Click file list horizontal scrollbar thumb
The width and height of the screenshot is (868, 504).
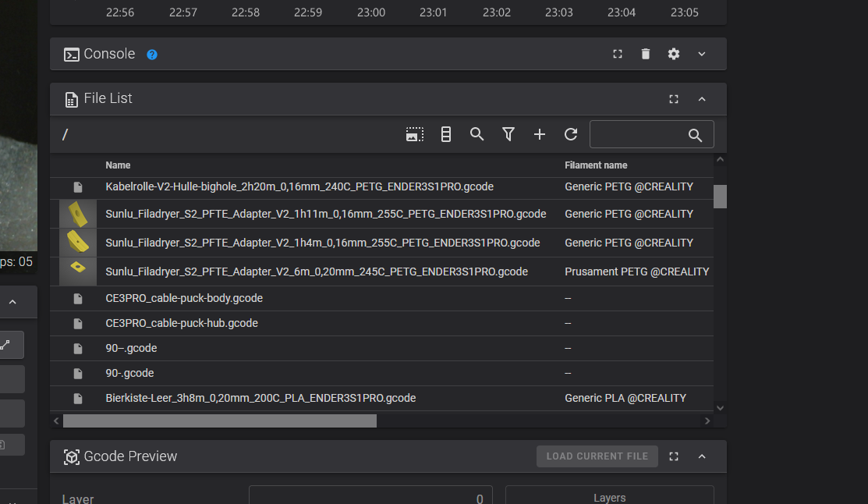click(x=220, y=421)
